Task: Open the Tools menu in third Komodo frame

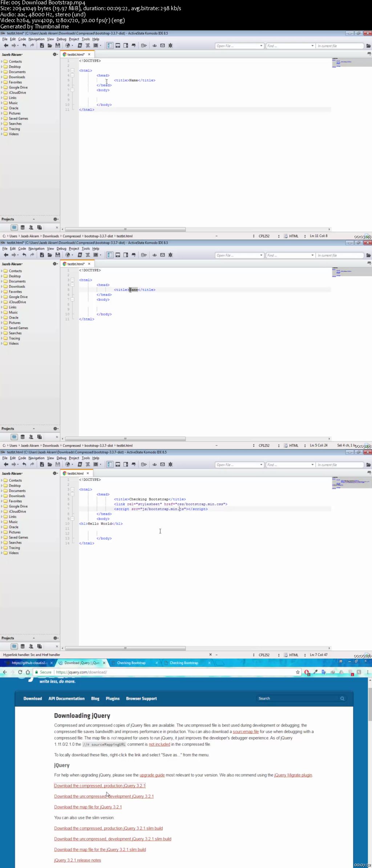Action: point(86,458)
